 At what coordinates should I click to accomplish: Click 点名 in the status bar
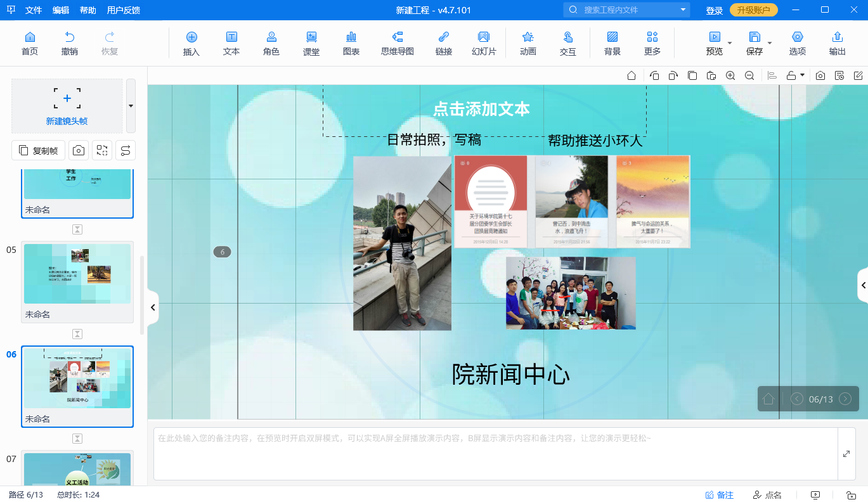click(767, 495)
